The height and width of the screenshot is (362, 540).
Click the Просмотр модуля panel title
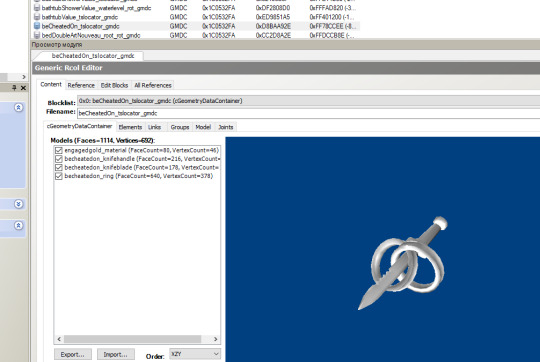tap(57, 45)
